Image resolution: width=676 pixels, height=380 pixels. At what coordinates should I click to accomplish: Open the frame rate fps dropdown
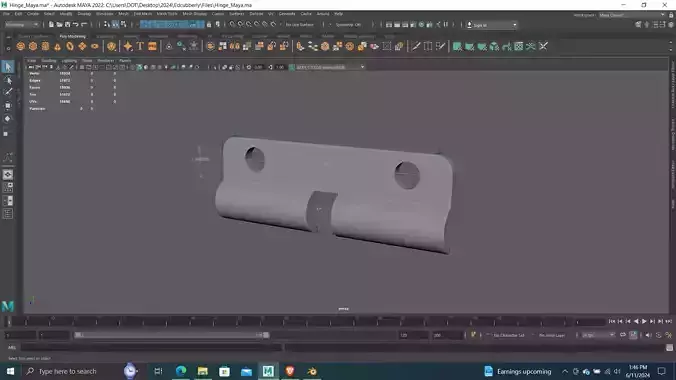click(598, 335)
